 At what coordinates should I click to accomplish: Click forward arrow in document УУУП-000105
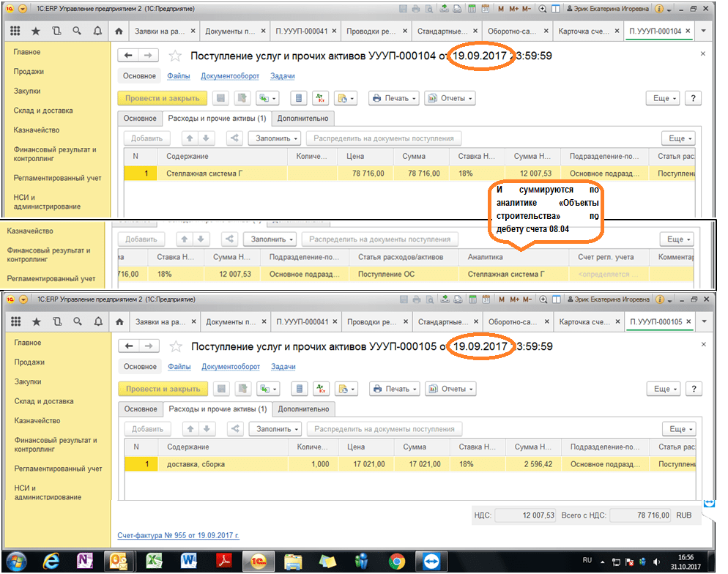click(x=149, y=346)
